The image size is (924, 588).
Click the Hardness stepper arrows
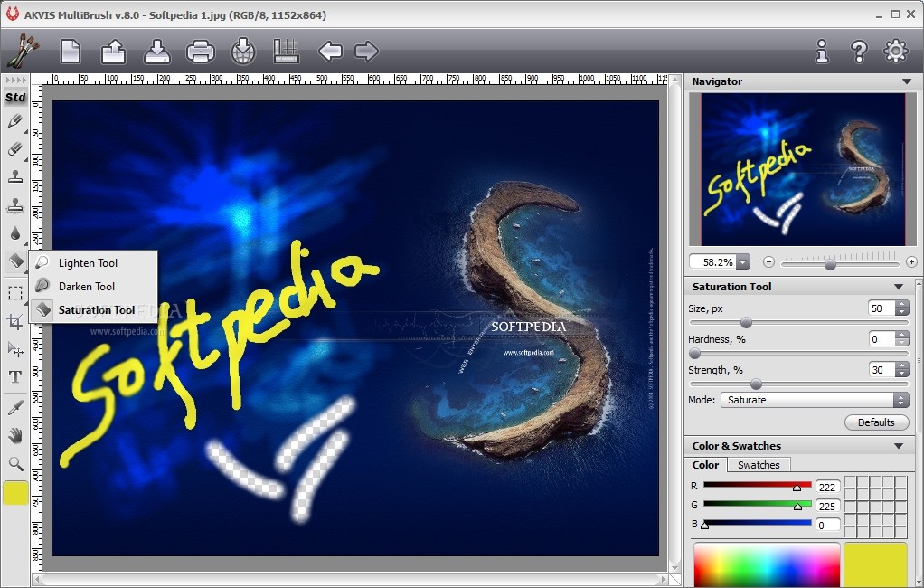(902, 338)
